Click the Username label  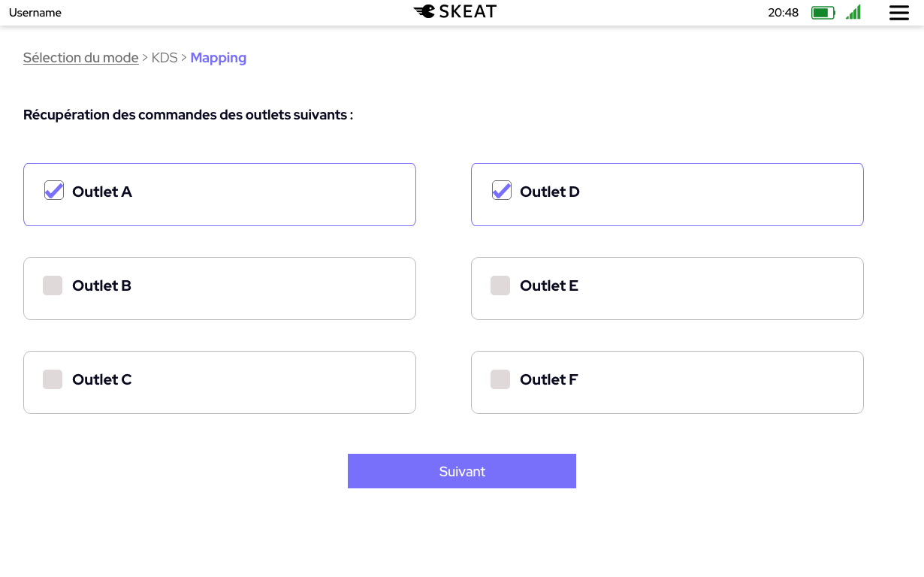point(35,13)
